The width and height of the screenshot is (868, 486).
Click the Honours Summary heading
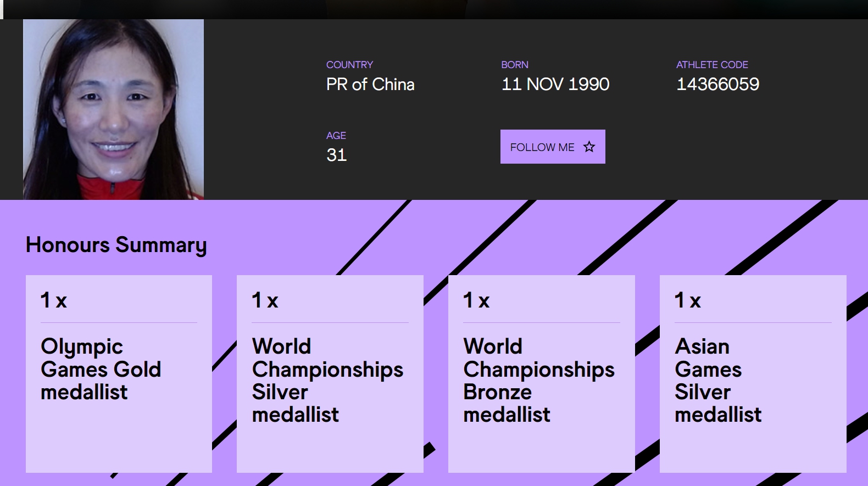point(116,245)
